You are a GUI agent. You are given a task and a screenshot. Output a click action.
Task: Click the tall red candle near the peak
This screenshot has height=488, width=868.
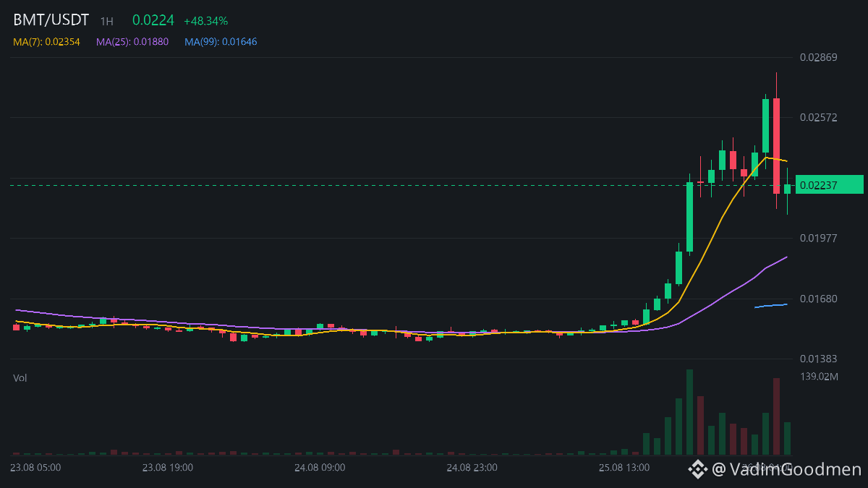click(x=776, y=146)
